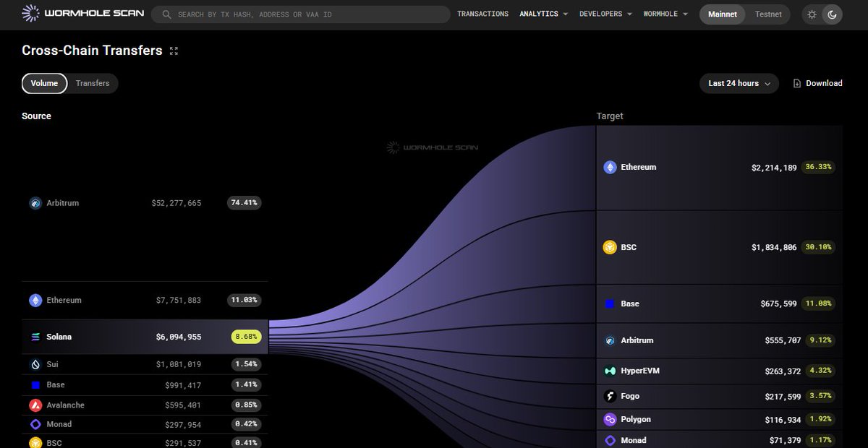The width and height of the screenshot is (868, 448).
Task: Click source Base 1.41% percentage badge
Action: pos(246,385)
